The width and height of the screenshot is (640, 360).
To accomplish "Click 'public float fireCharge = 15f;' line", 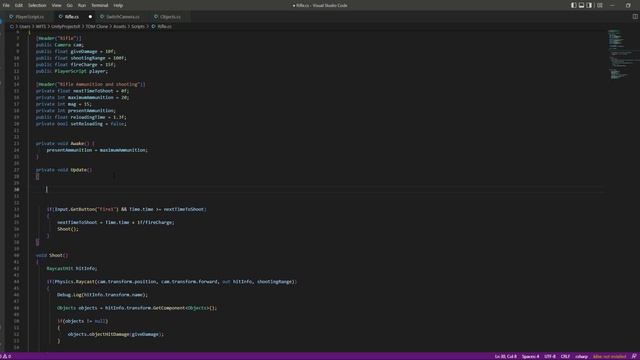I will (76, 64).
